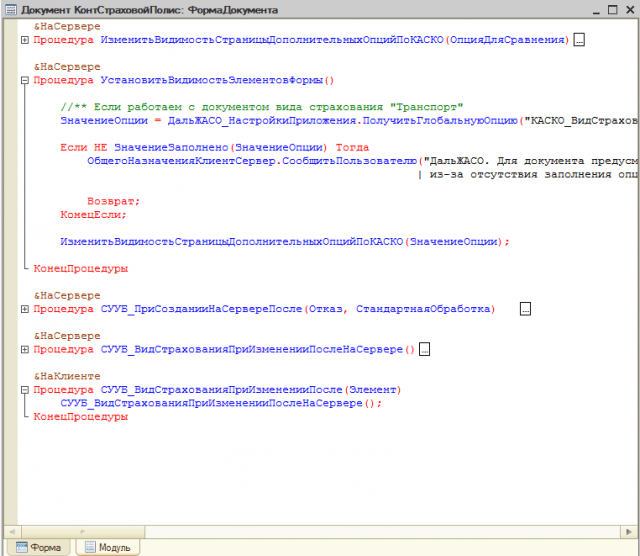Click the document icon in title bar
The width and height of the screenshot is (640, 556).
coord(11,9)
